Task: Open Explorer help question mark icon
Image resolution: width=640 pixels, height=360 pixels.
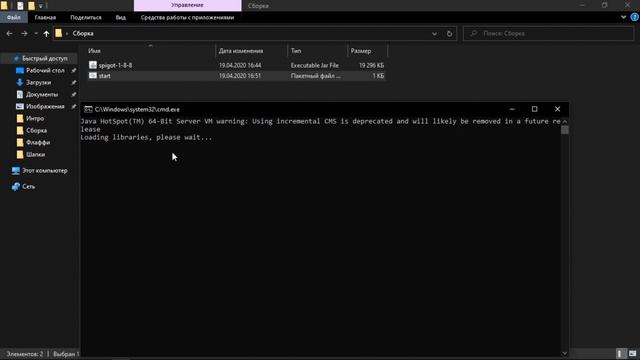Action: (x=635, y=17)
